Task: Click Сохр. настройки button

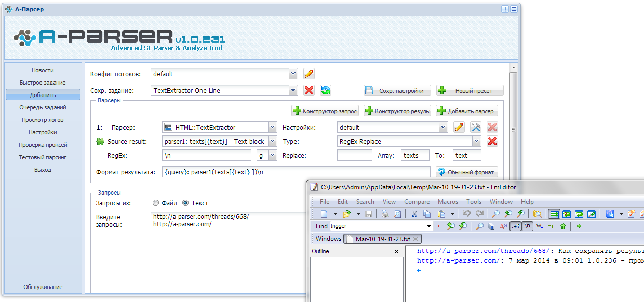Action: click(x=397, y=90)
